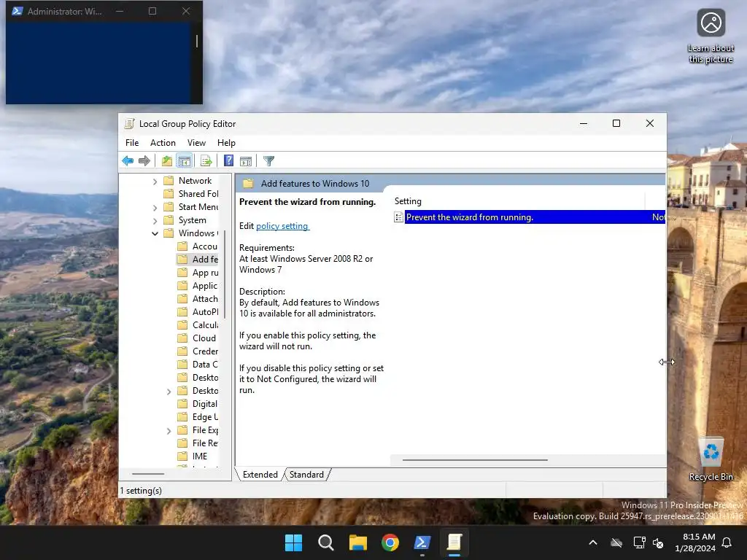Open the notifications bell icon

[x=727, y=542]
